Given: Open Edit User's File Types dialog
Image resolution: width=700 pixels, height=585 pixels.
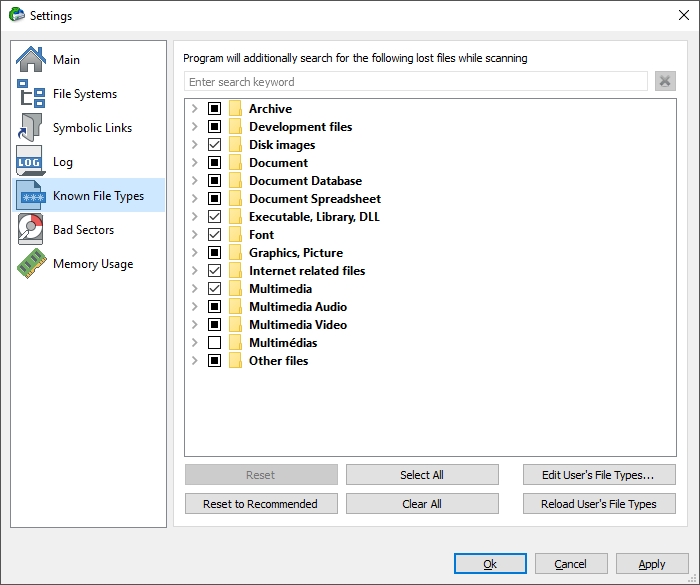Looking at the screenshot, I should (599, 475).
